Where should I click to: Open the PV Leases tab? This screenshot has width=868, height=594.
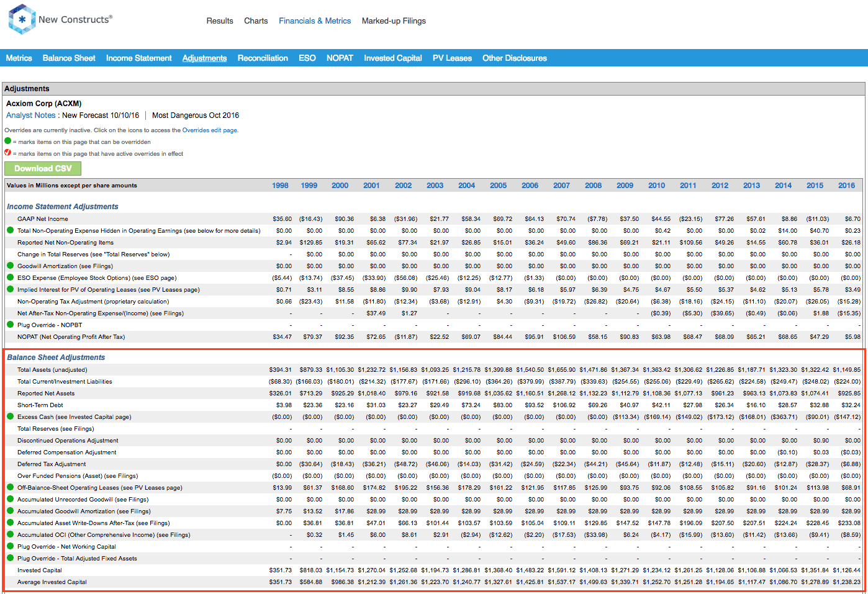click(452, 58)
